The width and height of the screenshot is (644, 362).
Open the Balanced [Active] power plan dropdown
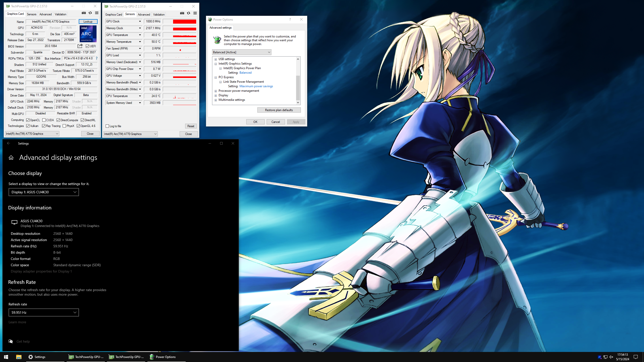pyautogui.click(x=242, y=52)
